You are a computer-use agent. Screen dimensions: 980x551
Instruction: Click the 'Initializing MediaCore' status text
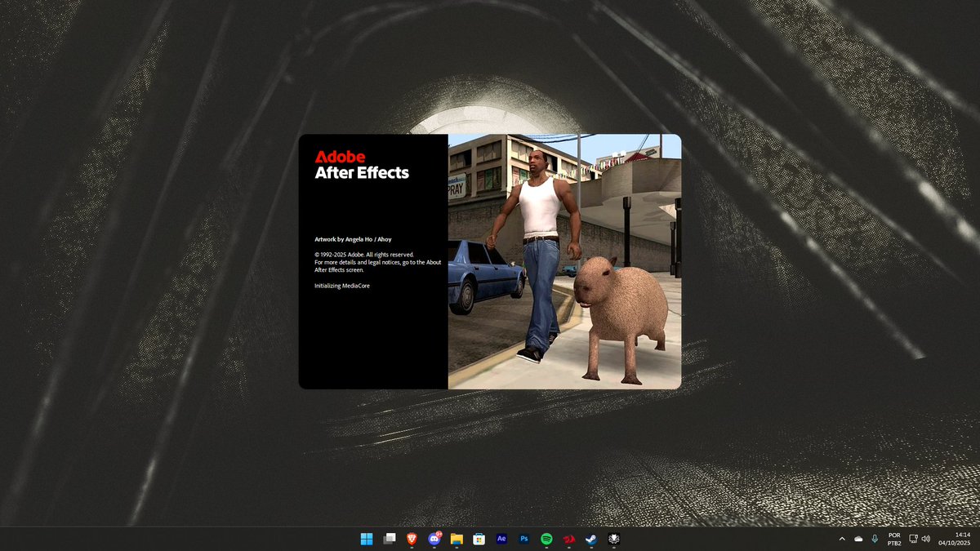tap(342, 286)
